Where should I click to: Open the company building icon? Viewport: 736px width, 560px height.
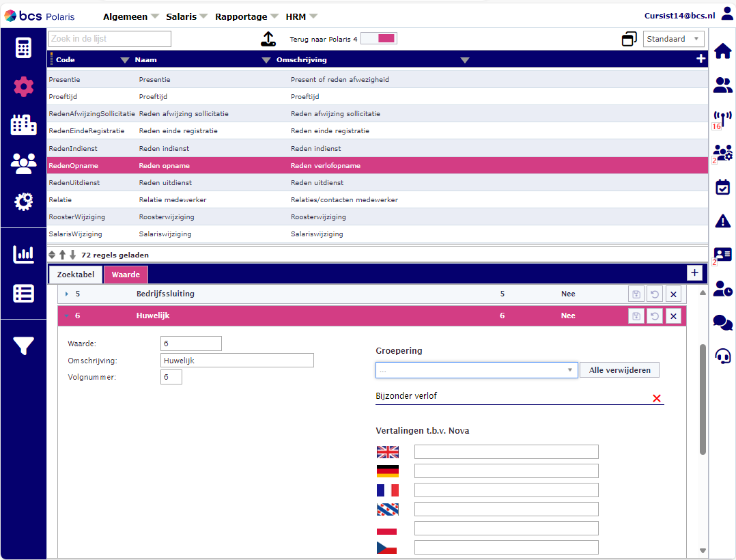point(23,125)
